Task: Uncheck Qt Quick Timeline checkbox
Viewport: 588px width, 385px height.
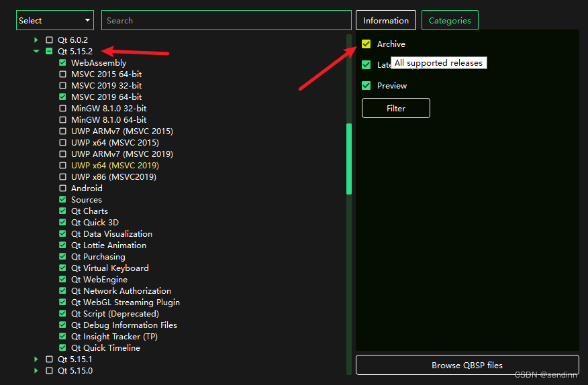Action: coord(62,347)
